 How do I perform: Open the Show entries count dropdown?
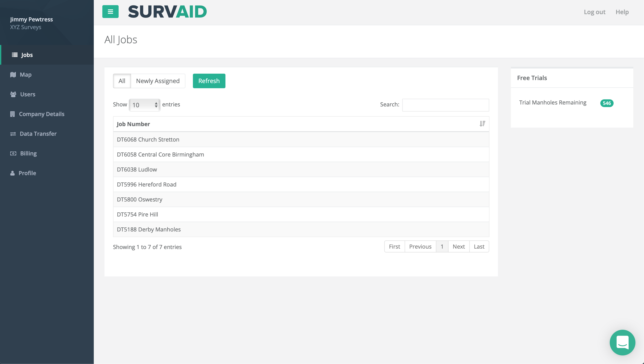coord(145,105)
